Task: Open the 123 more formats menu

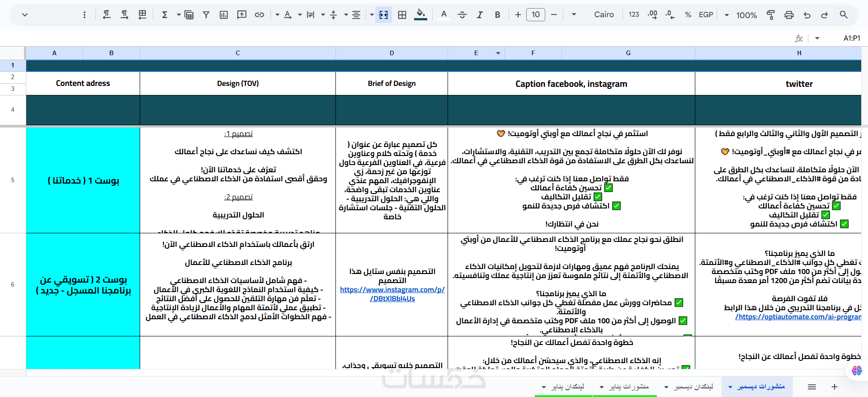Action: (x=634, y=15)
